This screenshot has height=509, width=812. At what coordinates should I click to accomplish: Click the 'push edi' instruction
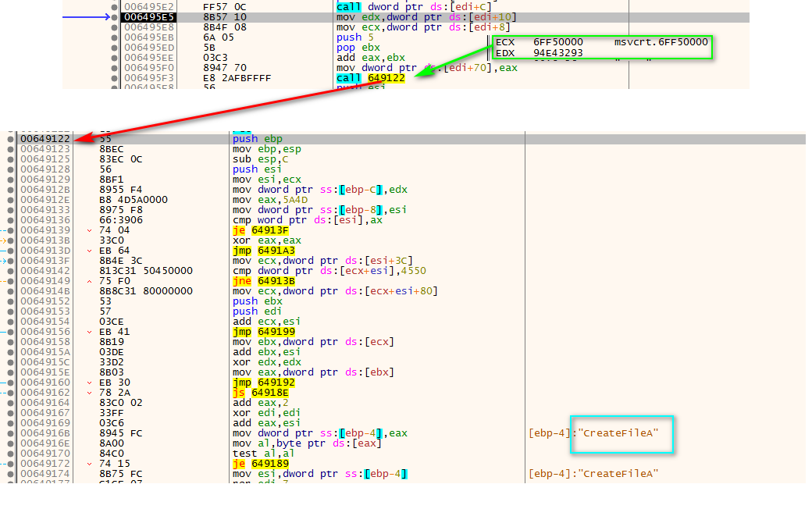click(258, 311)
